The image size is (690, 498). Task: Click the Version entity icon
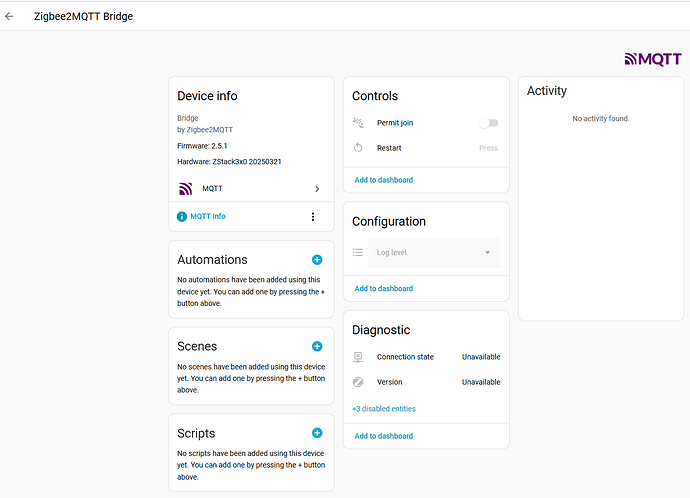pyautogui.click(x=358, y=382)
